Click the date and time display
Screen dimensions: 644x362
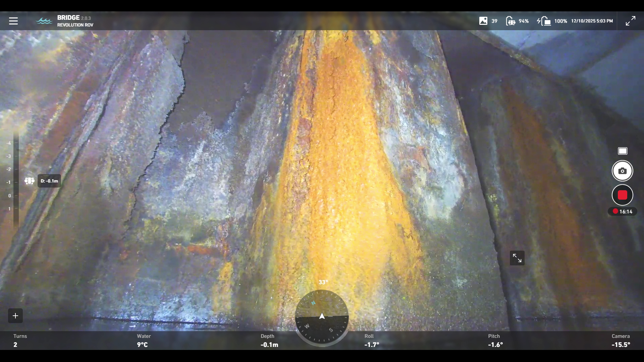(592, 21)
